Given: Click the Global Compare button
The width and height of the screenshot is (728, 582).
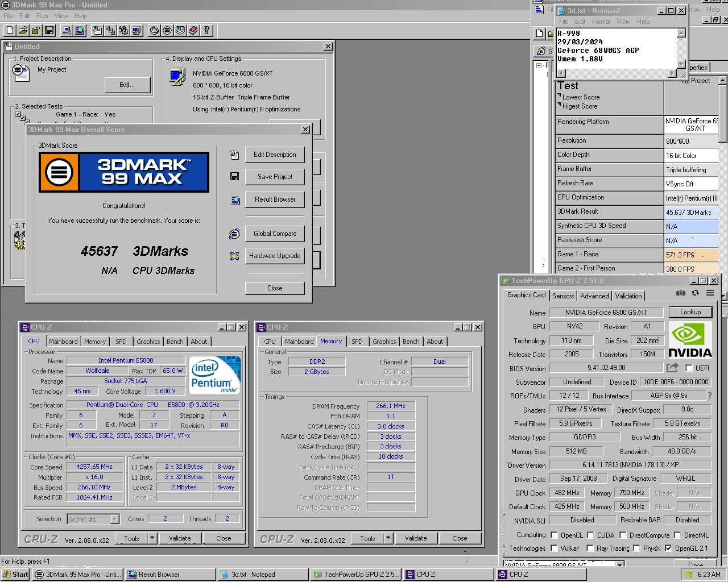Looking at the screenshot, I should point(275,234).
